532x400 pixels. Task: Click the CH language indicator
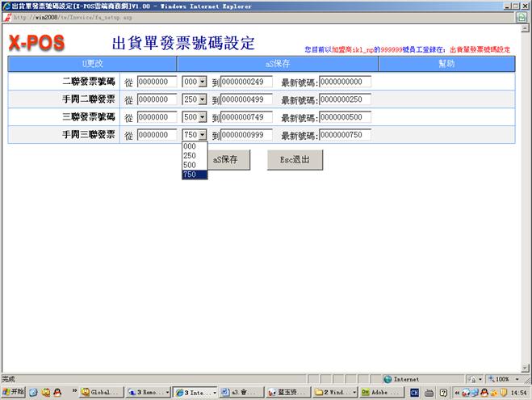[415, 392]
